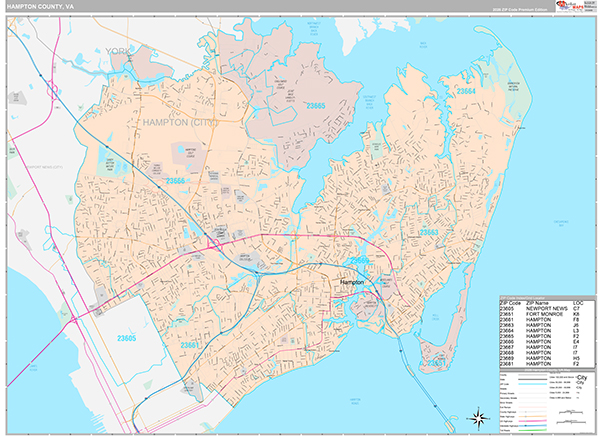This screenshot has height=436, width=600.
Task: Click the ZIP code 23663 map label
Action: (x=429, y=232)
